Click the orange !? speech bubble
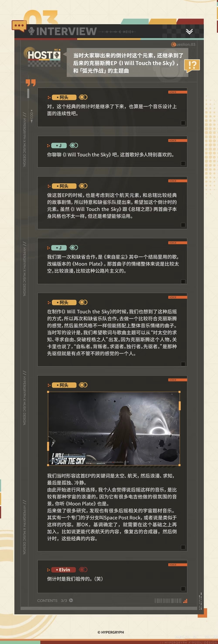This screenshot has width=218, height=644. pos(192,65)
